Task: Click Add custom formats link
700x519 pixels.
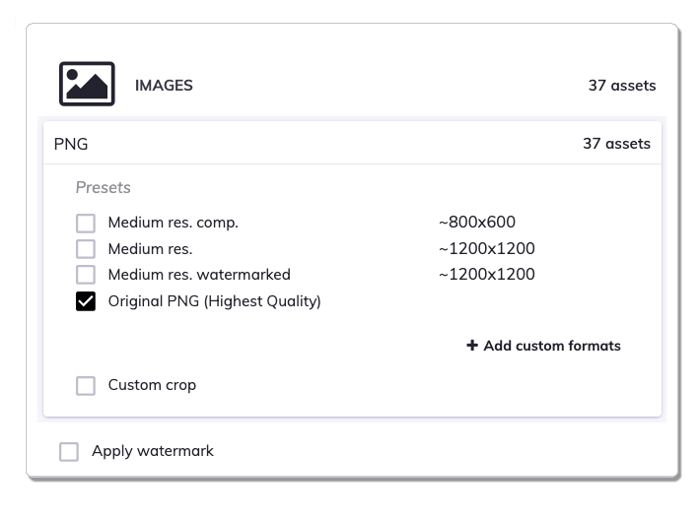Action: (x=543, y=345)
